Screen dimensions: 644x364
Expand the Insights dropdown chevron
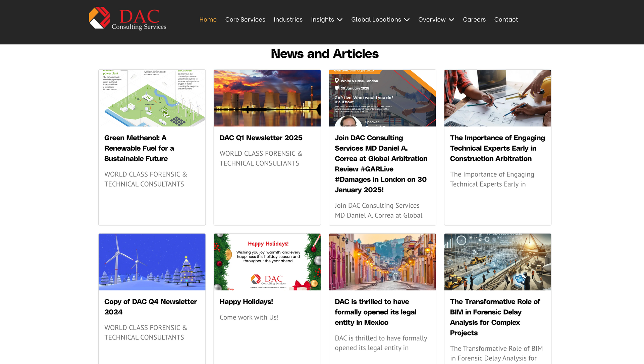point(340,20)
